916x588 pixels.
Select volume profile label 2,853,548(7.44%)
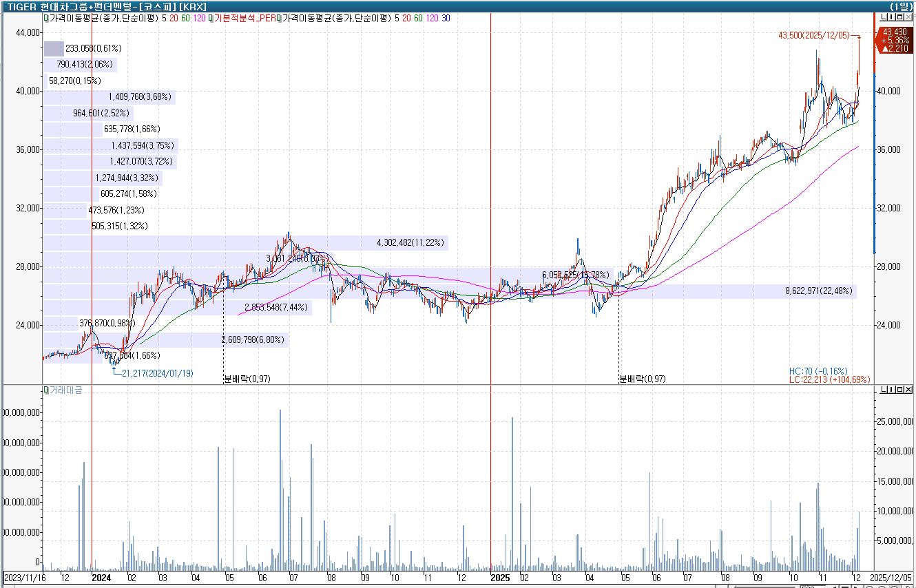tap(277, 307)
